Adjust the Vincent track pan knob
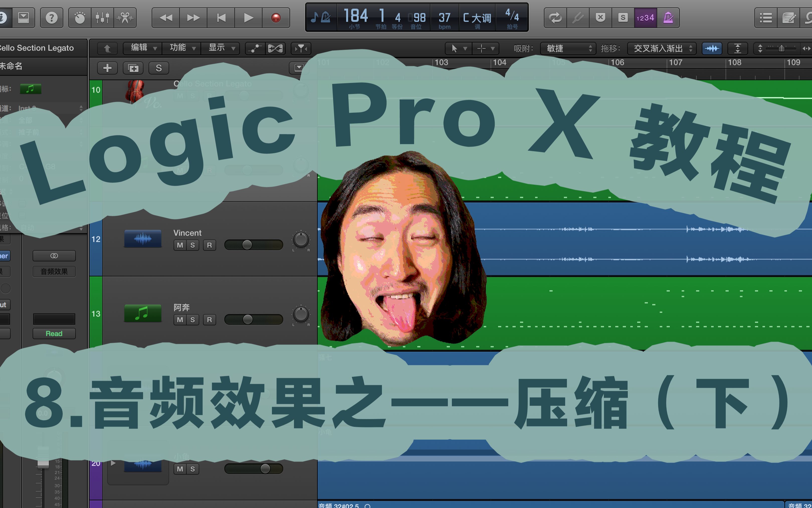 301,240
